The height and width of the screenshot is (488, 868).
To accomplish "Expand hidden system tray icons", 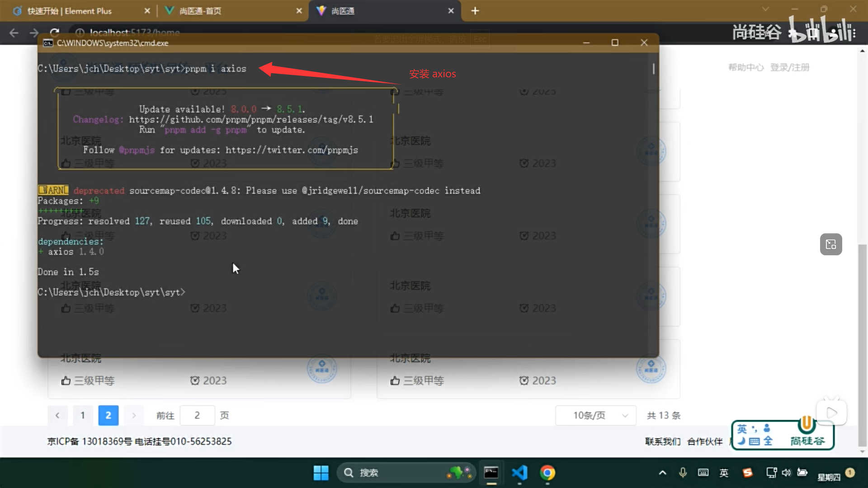I will tap(662, 473).
